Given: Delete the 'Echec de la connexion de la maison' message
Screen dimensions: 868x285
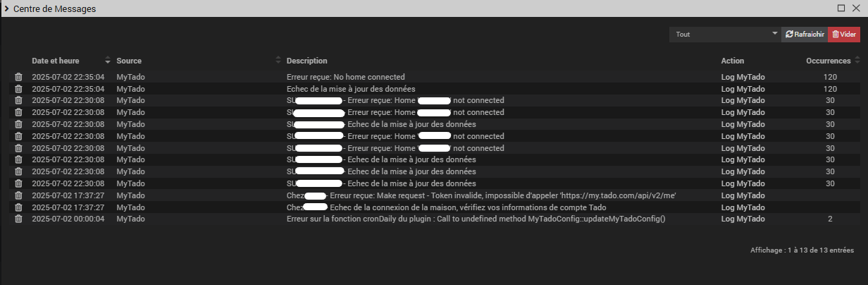Looking at the screenshot, I should pos(19,207).
